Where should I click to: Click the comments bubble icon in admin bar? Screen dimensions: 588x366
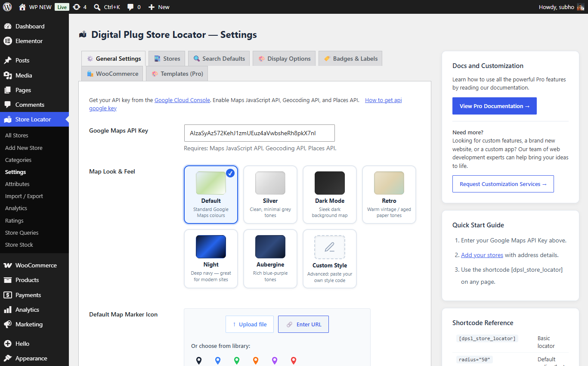[x=130, y=7]
